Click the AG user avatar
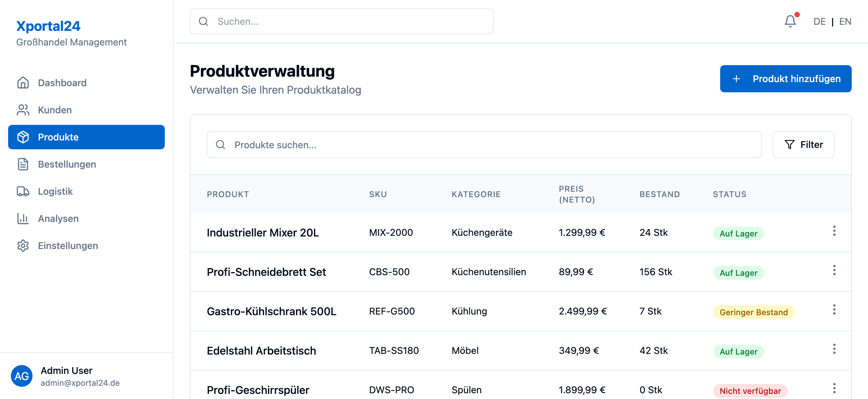 tap(22, 376)
